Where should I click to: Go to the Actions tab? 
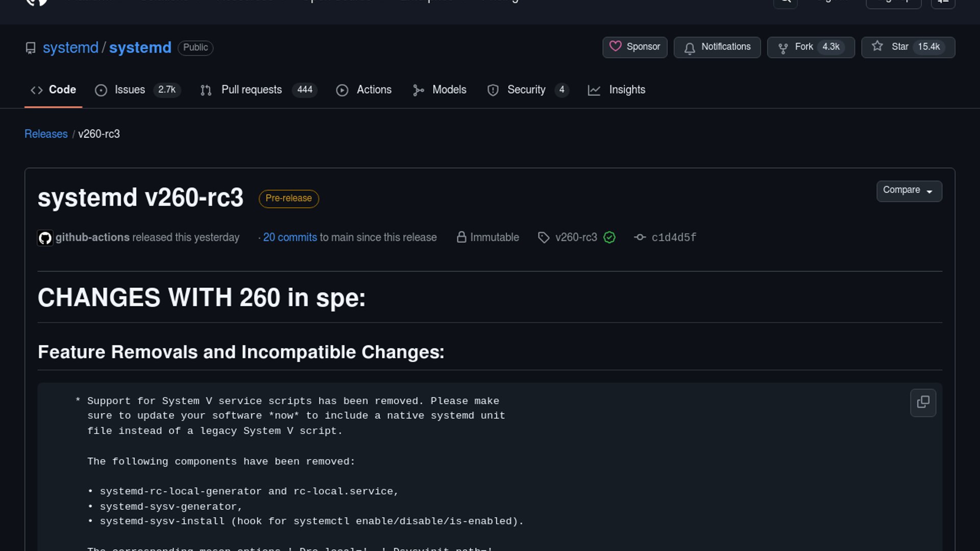click(374, 90)
